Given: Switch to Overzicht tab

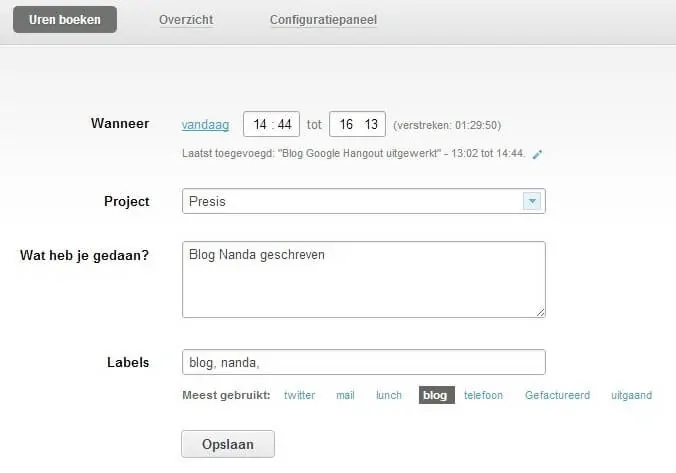Looking at the screenshot, I should (186, 20).
